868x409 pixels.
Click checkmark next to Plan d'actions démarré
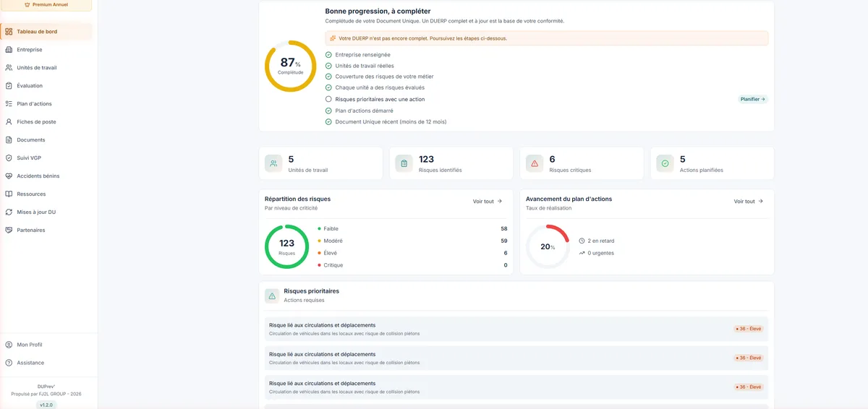(328, 111)
